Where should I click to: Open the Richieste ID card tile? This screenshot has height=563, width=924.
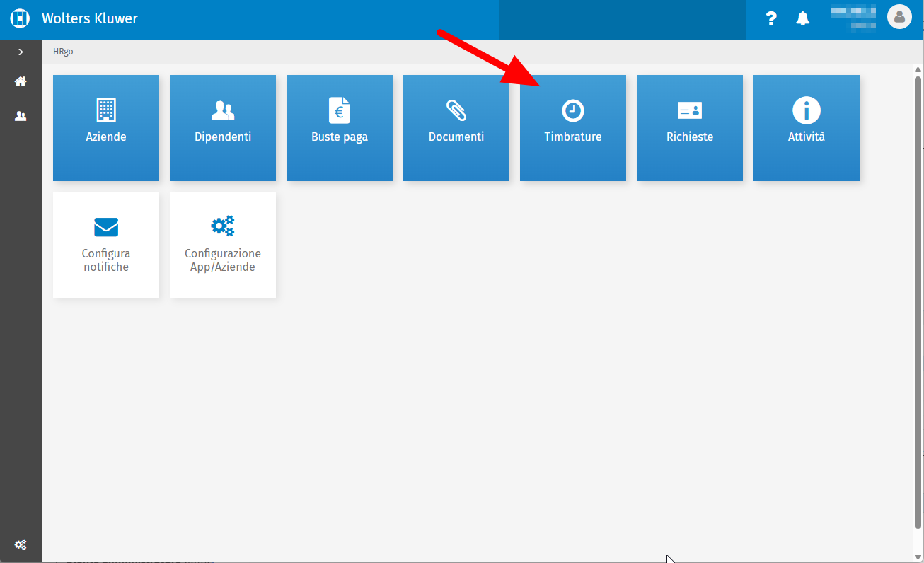690,128
